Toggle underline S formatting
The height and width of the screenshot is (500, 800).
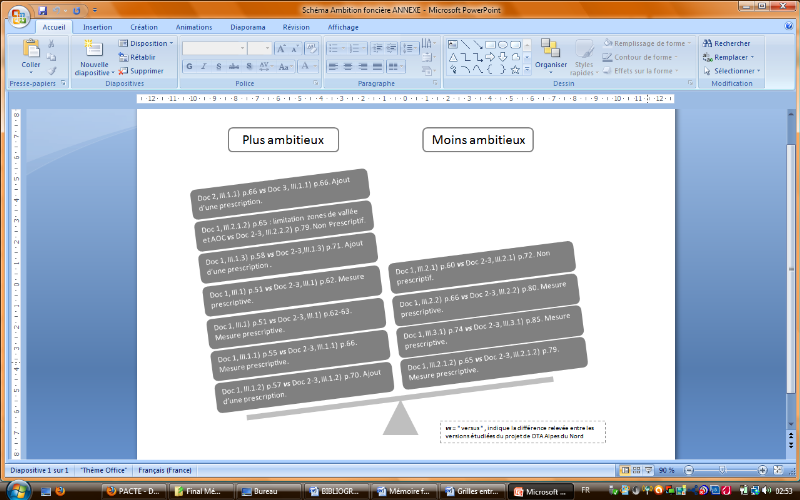218,66
